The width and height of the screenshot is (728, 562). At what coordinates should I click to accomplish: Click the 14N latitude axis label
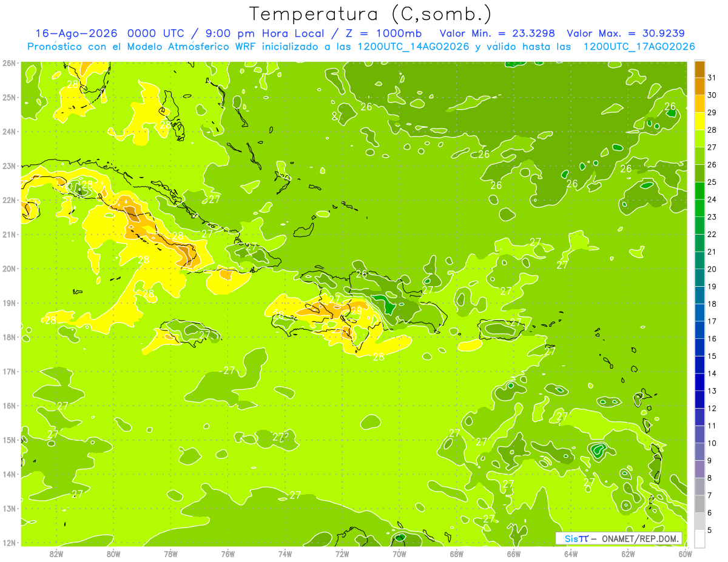(x=10, y=474)
